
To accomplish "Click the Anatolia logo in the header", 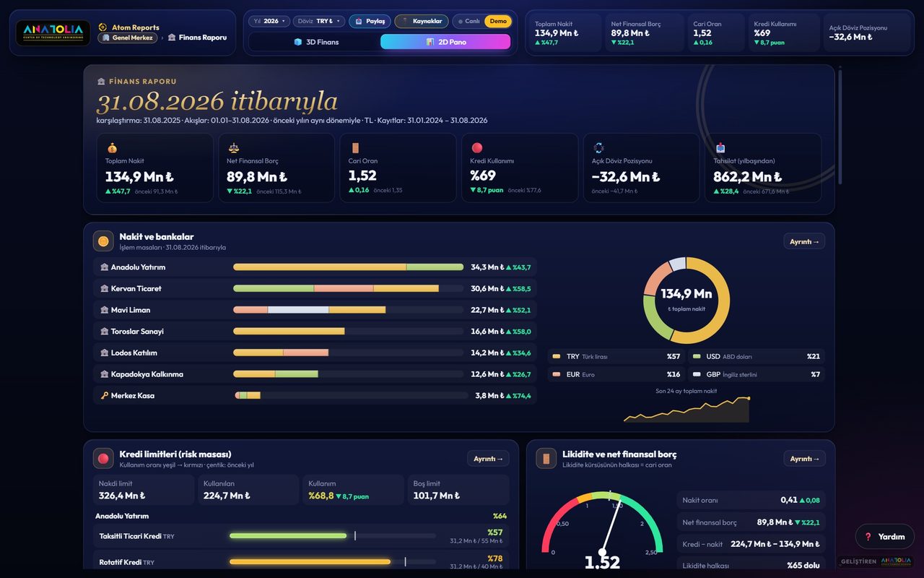I will (53, 33).
